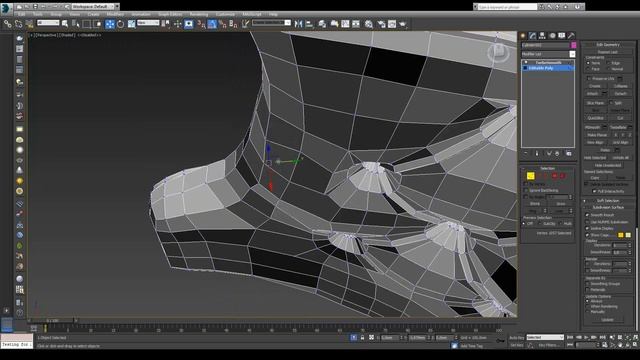The height and width of the screenshot is (360, 640).
Task: Expand the Soft Selection rollout
Action: click(608, 201)
